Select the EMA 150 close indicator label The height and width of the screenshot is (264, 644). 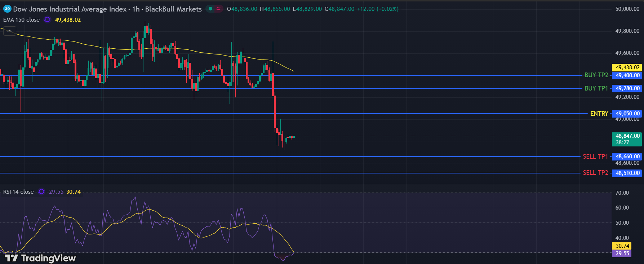(22, 20)
